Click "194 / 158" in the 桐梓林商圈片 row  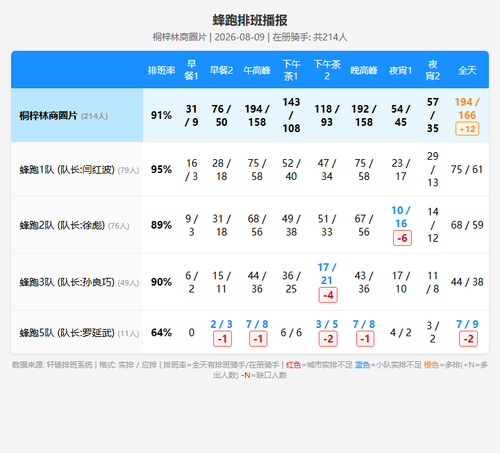(x=257, y=115)
